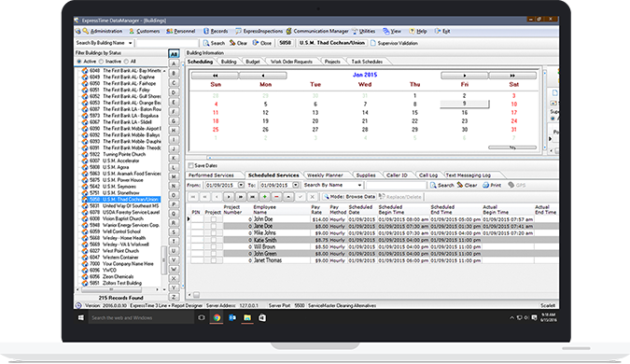630x364 pixels.
Task: Select building 5922 Turning Pointe Church
Action: coord(118,154)
